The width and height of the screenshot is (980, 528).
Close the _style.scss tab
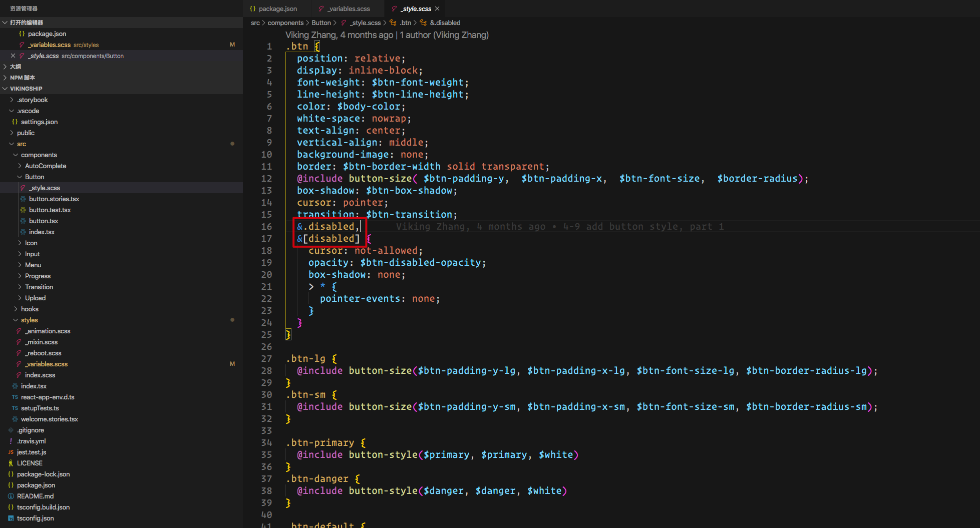[437, 9]
